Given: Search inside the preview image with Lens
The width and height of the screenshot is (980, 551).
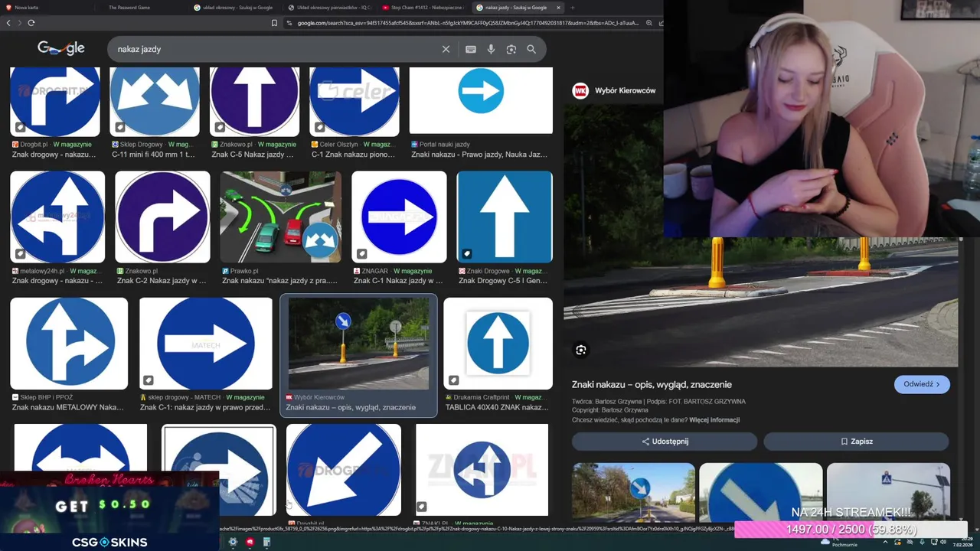Looking at the screenshot, I should (581, 350).
